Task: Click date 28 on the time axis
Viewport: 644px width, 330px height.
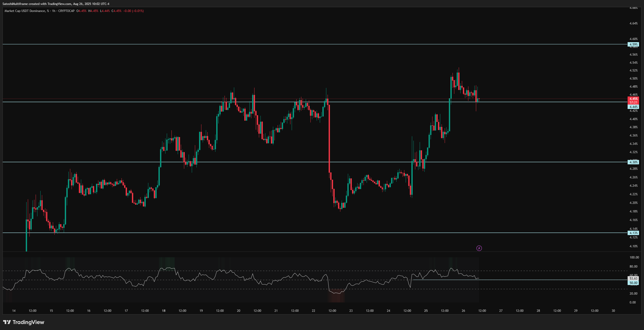Action: (x=538, y=311)
